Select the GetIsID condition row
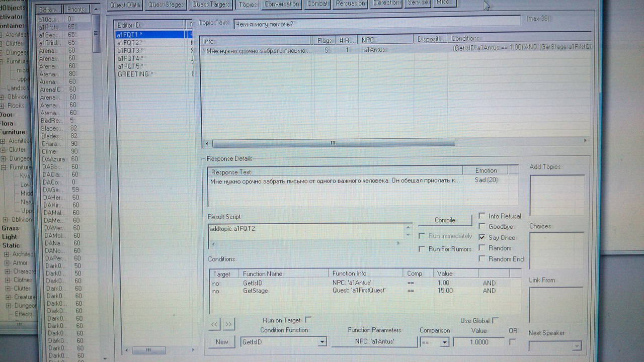The image size is (644, 362). pos(365,283)
